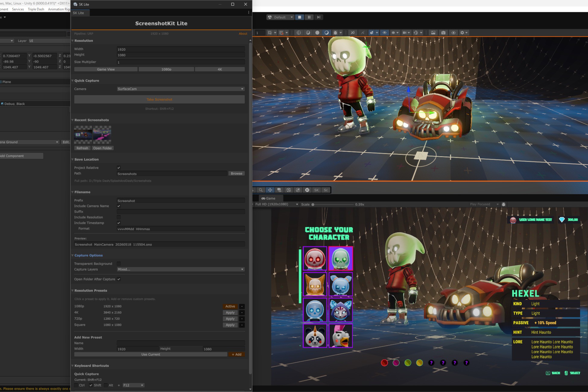Toggle grid visibility in Scene toolbar

coord(270,33)
